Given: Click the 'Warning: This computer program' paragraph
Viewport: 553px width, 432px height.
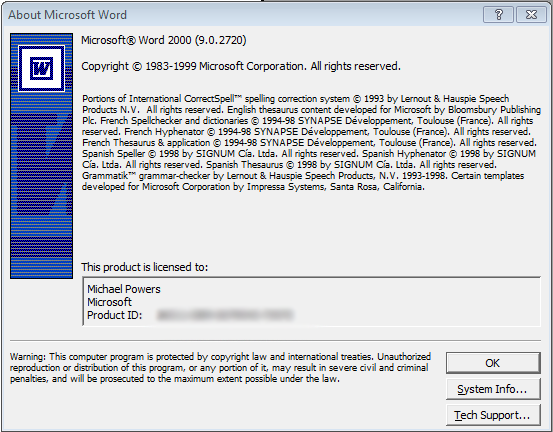Looking at the screenshot, I should (220, 368).
